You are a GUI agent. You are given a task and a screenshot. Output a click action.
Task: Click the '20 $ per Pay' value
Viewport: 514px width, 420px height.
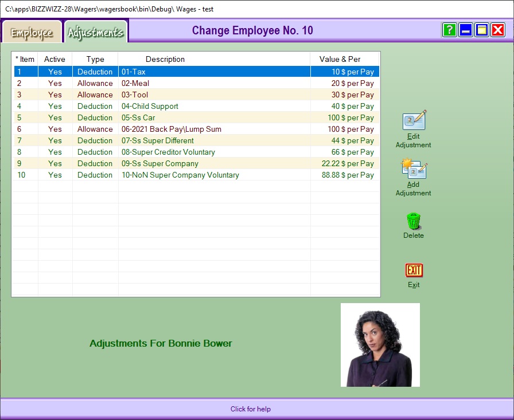coord(352,83)
